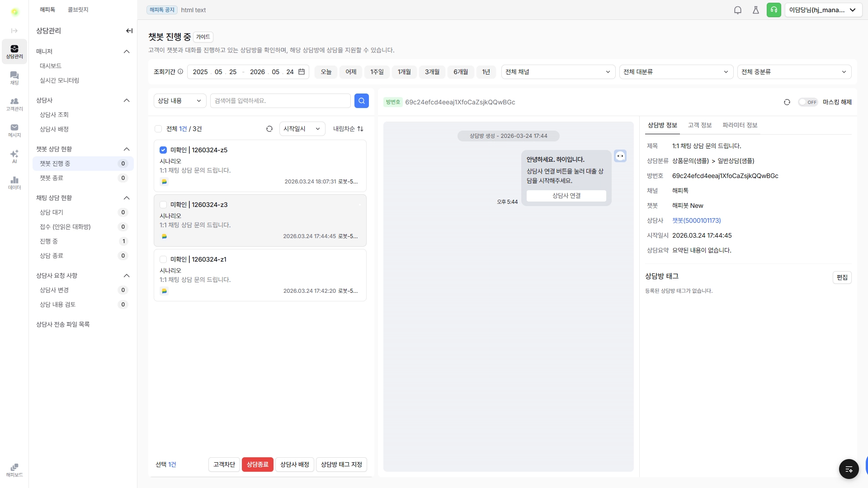868x488 pixels.
Task: Click the 편집 button for 상담방 태그
Action: 842,277
